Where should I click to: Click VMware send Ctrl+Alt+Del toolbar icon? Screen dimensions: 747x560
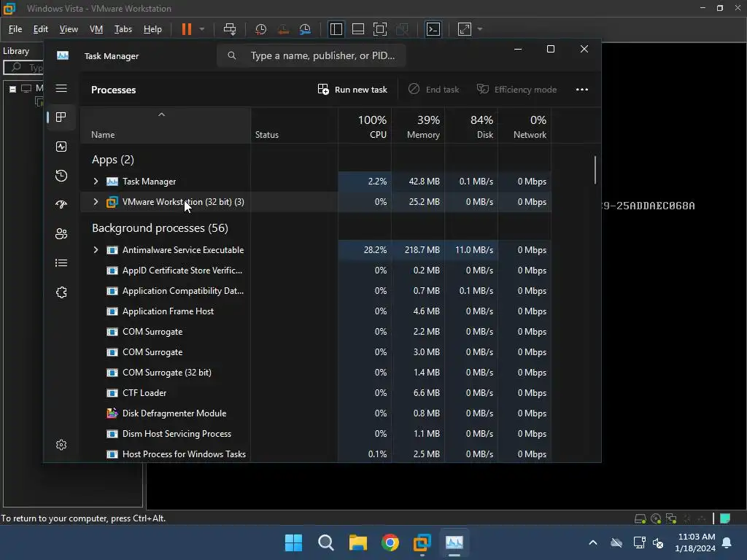coord(230,29)
